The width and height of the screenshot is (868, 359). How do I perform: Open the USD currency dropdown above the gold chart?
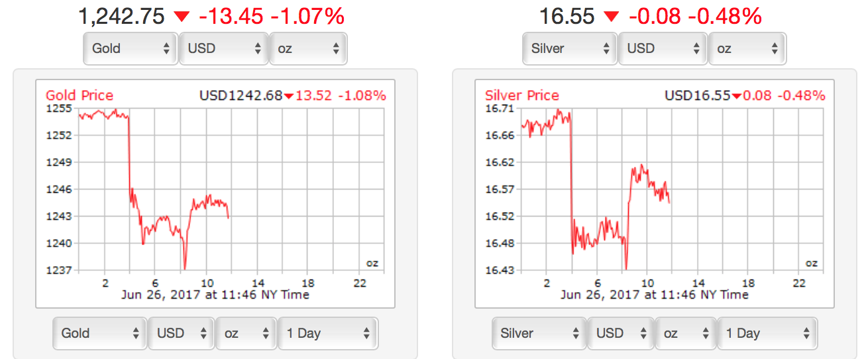[223, 48]
